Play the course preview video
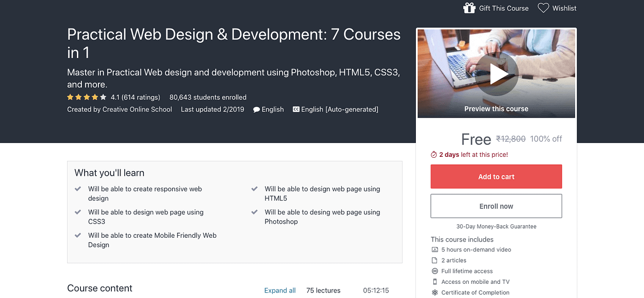The width and height of the screenshot is (644, 298). click(x=496, y=74)
